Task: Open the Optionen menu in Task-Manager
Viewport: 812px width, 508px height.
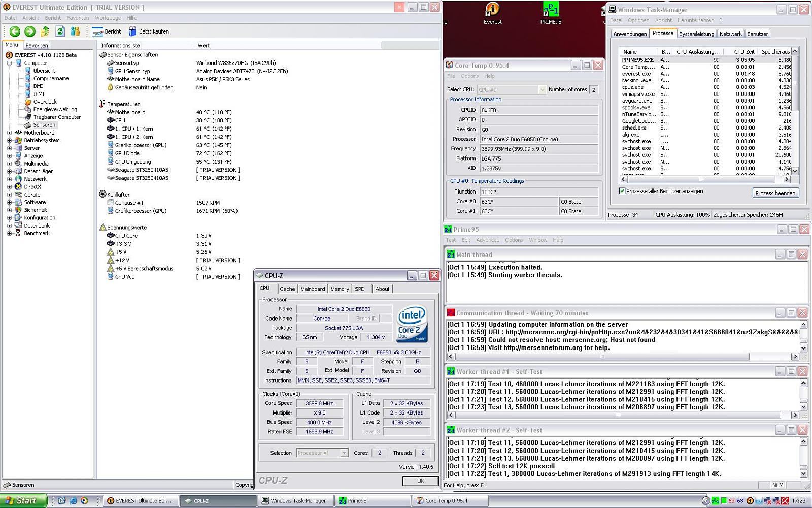Action: point(638,20)
